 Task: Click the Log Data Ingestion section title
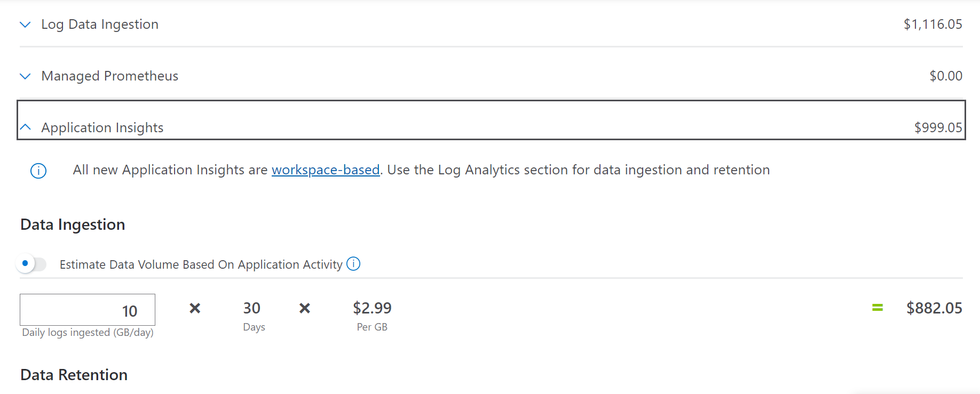100,25
